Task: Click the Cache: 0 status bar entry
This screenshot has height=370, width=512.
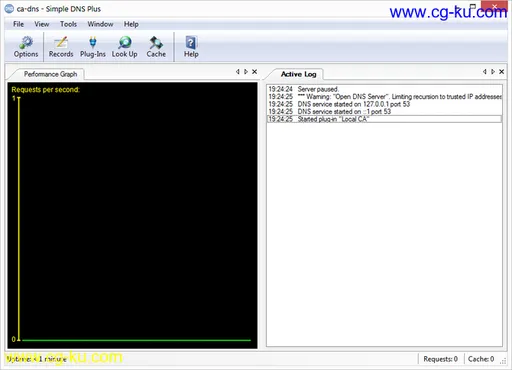Action: coord(481,359)
